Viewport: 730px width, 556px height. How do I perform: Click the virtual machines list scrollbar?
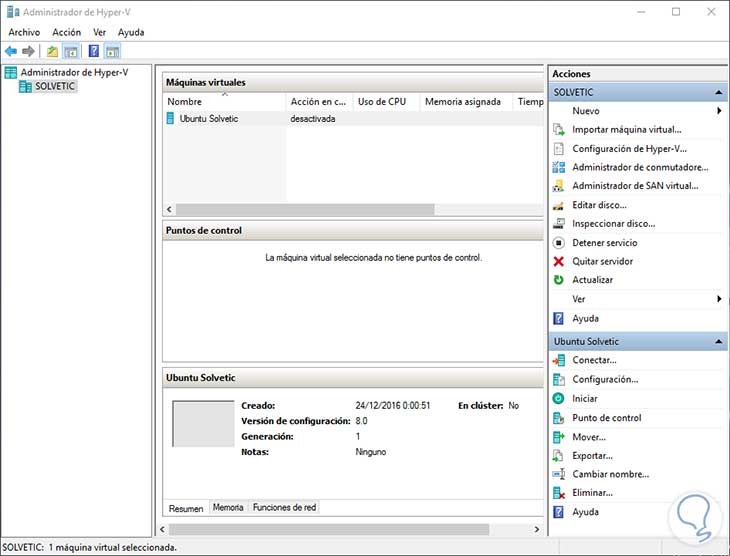click(x=305, y=210)
